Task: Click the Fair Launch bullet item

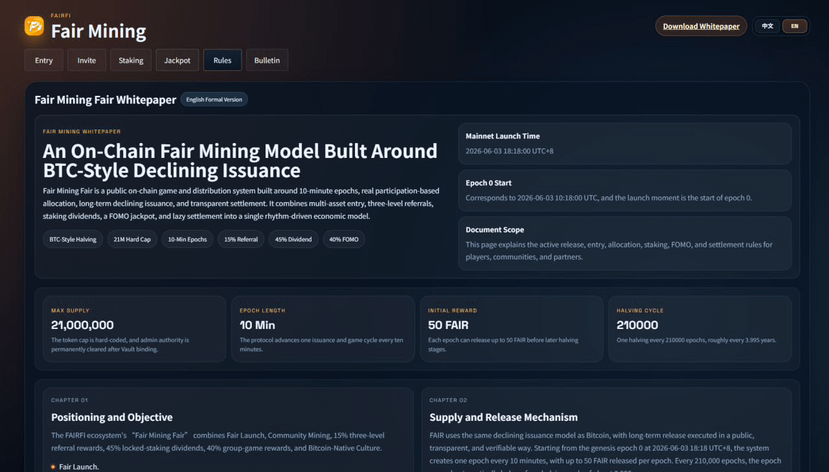Action: click(x=75, y=467)
